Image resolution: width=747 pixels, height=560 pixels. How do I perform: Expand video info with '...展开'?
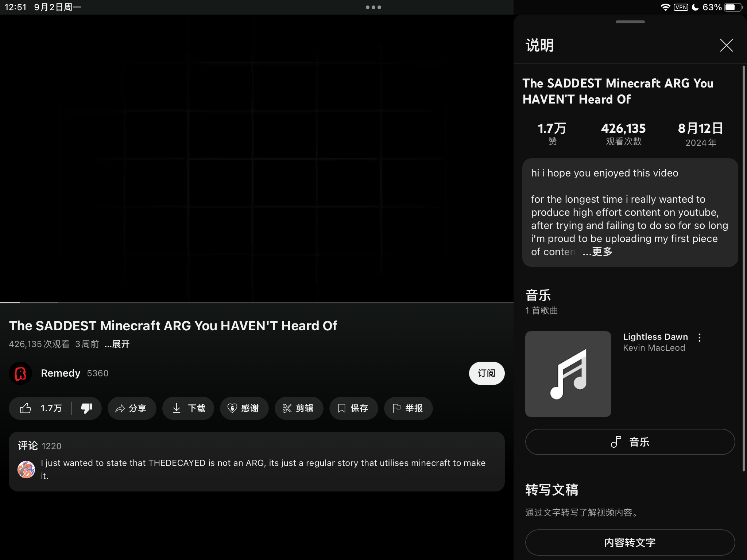(117, 344)
